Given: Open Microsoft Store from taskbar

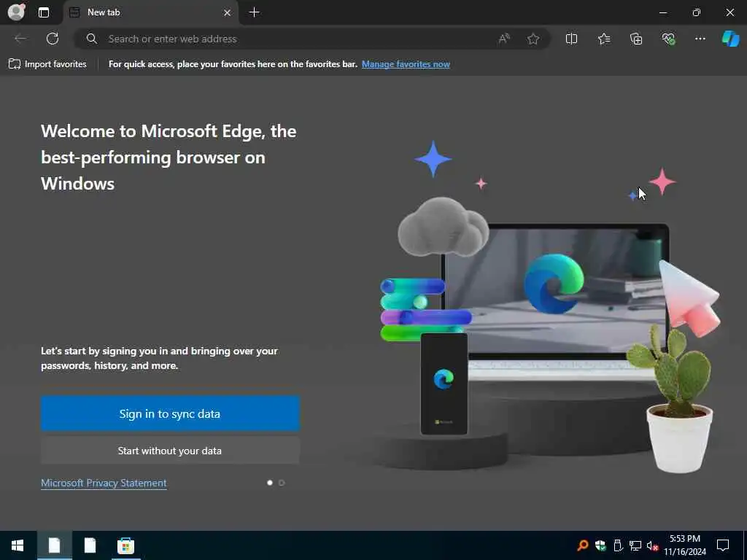Looking at the screenshot, I should coord(125,545).
